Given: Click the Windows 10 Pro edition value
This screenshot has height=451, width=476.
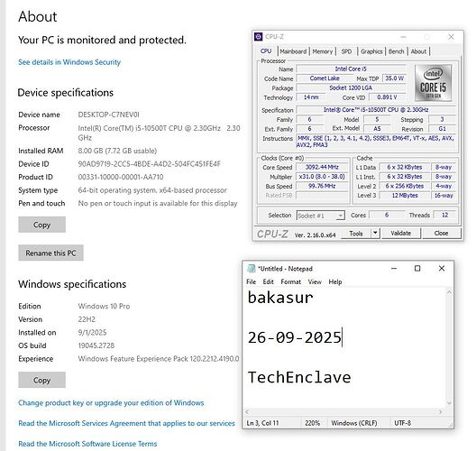Looking at the screenshot, I should (x=104, y=306).
